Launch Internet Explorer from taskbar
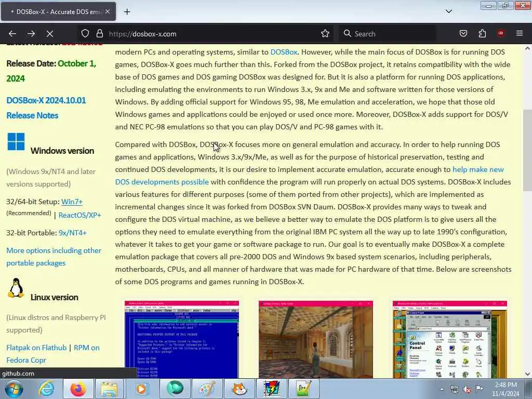 coord(46,389)
